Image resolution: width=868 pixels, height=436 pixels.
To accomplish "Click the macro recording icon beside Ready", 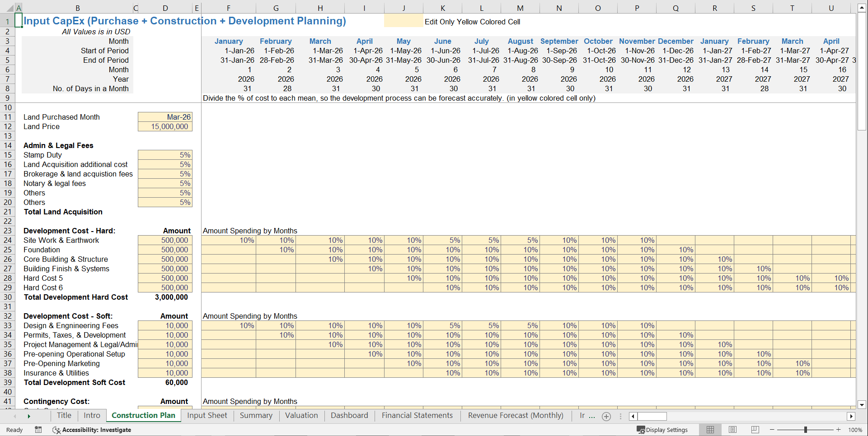I will (38, 430).
